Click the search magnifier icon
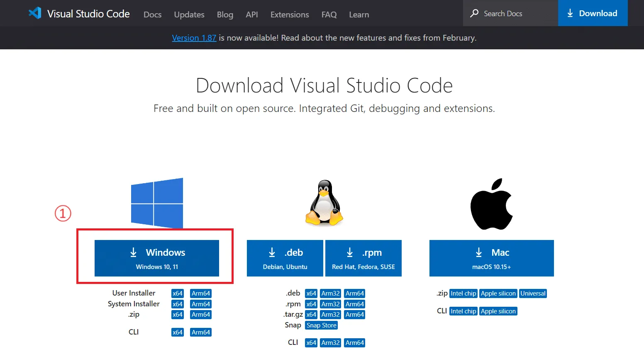The width and height of the screenshot is (644, 354). tap(474, 13)
